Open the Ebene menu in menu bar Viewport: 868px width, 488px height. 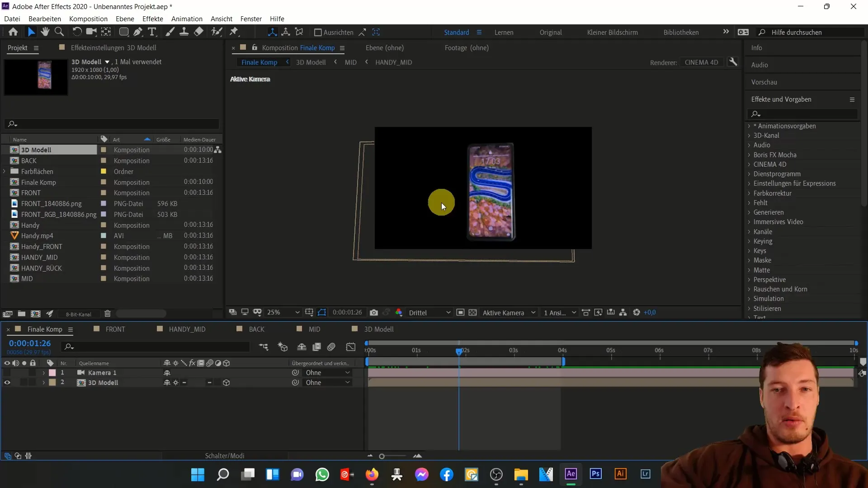125,19
